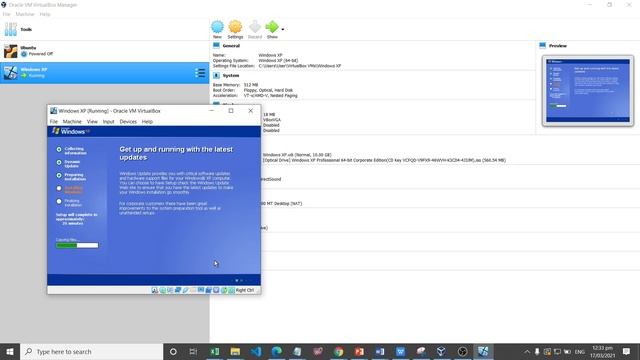Open Google Chrome from the taskbar
This screenshot has height=360, width=640.
click(x=338, y=351)
